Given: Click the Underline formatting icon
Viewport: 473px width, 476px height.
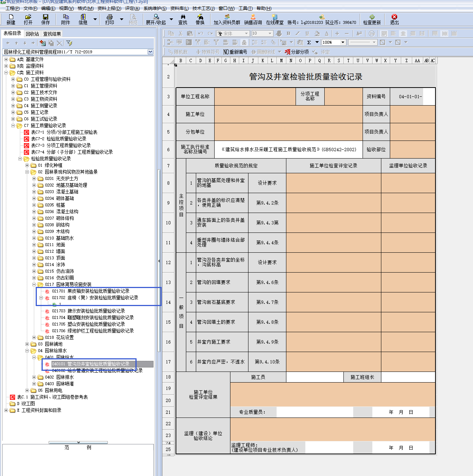Looking at the screenshot, I should click(307, 33).
